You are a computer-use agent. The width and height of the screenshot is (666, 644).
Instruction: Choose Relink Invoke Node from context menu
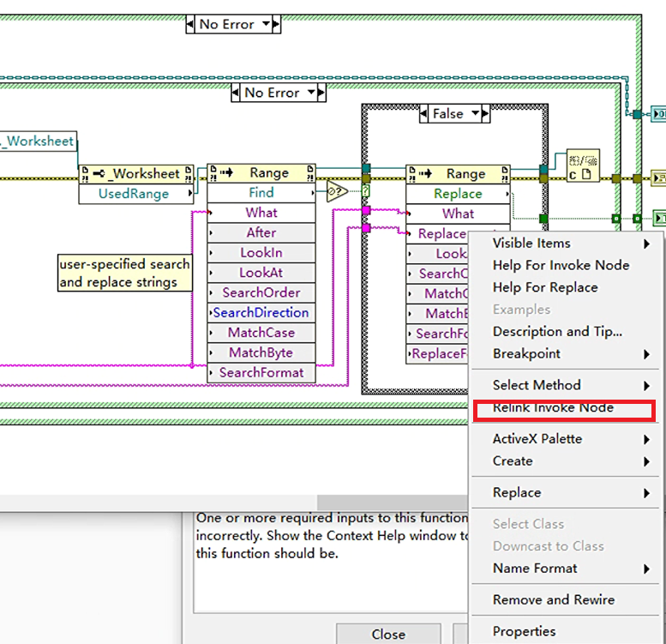tap(553, 408)
